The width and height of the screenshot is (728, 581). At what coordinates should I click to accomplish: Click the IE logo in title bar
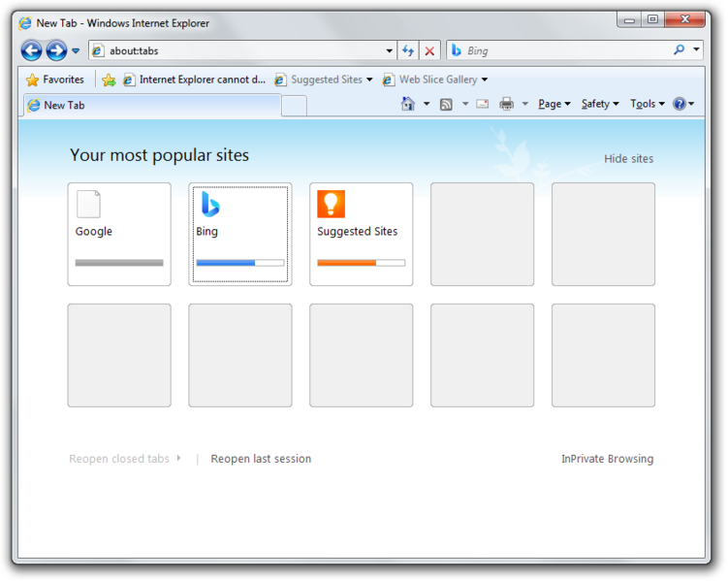coord(25,23)
